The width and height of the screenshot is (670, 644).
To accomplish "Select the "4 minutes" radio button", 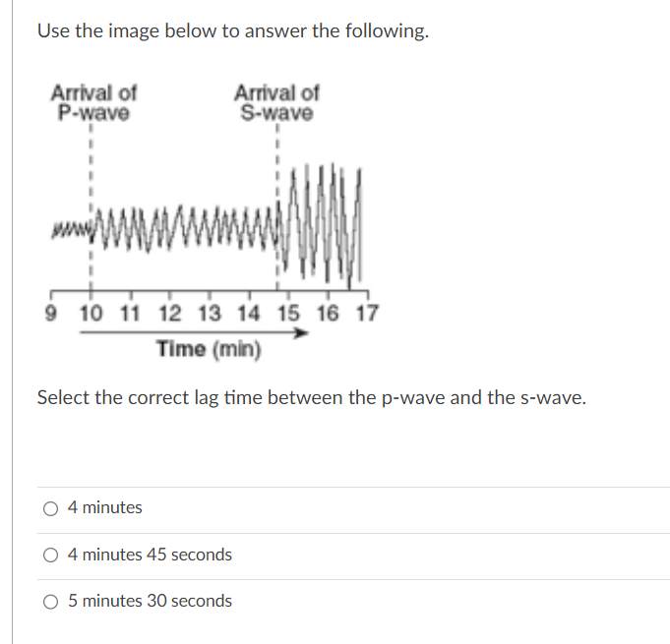I will (50, 508).
